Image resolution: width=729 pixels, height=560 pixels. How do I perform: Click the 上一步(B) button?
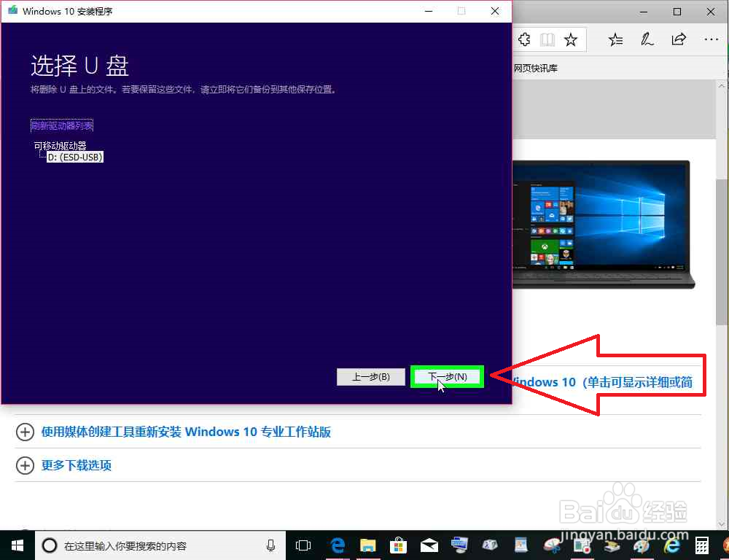370,376
